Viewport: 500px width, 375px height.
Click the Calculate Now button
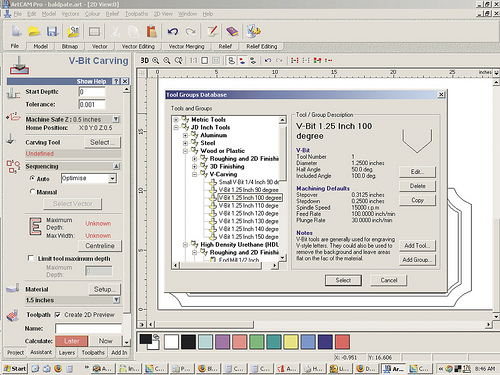tap(105, 341)
